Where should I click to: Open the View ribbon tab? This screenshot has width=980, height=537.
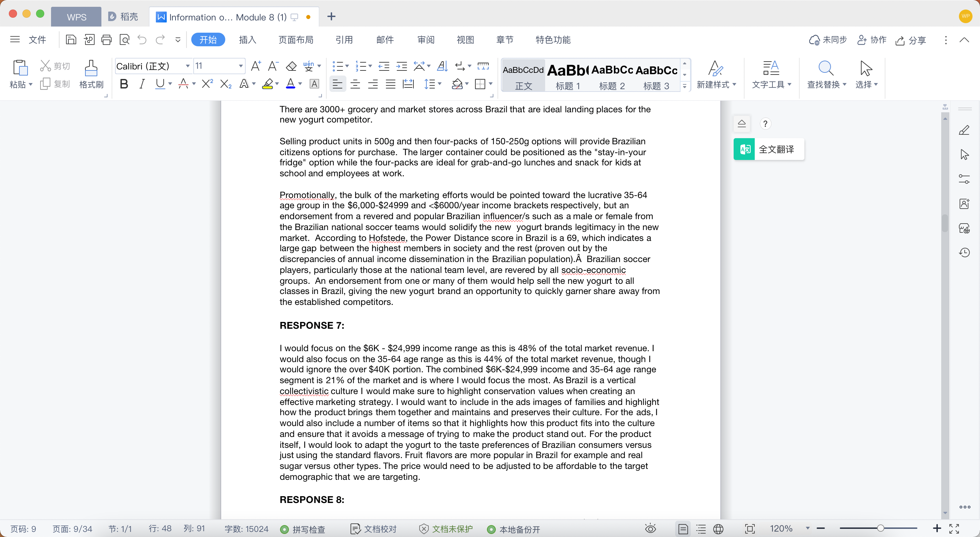(x=465, y=39)
